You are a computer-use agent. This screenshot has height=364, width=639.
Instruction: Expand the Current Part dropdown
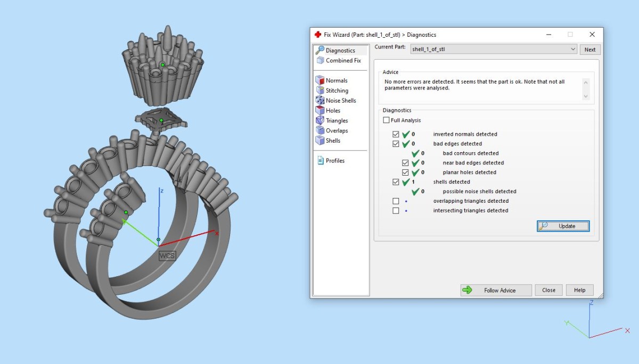click(573, 49)
